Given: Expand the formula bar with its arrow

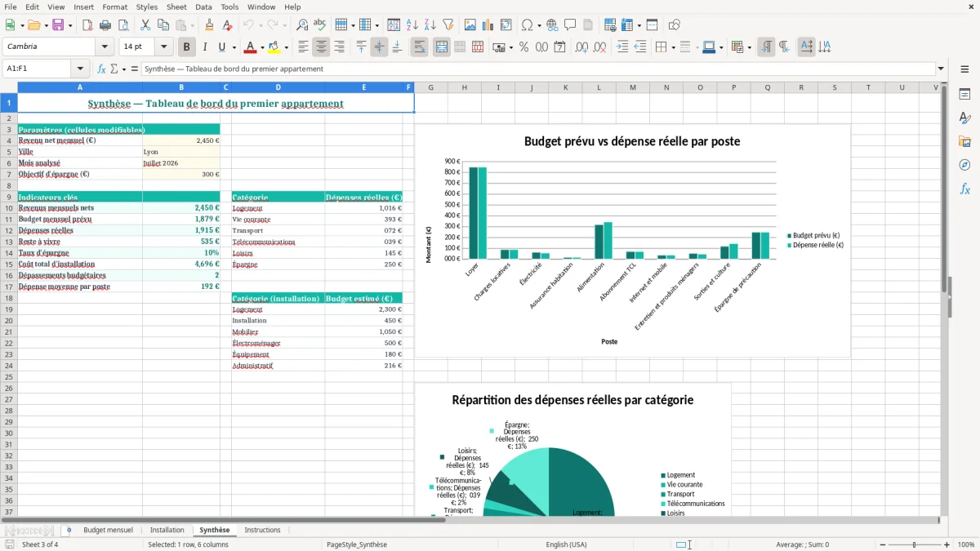Looking at the screenshot, I should point(941,69).
